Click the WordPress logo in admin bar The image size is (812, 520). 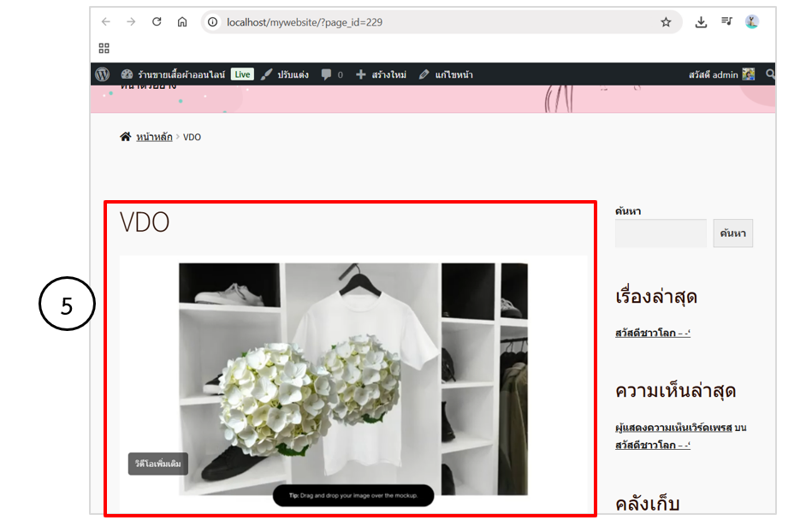(103, 74)
